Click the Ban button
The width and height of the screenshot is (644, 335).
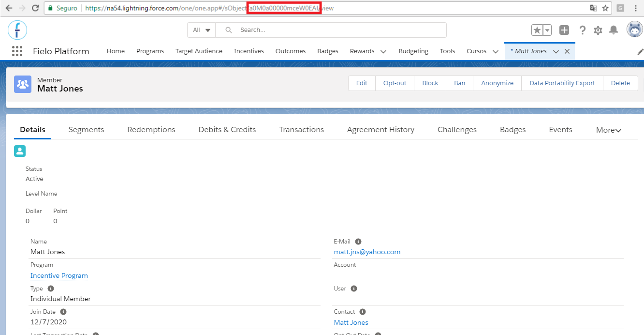coord(460,83)
